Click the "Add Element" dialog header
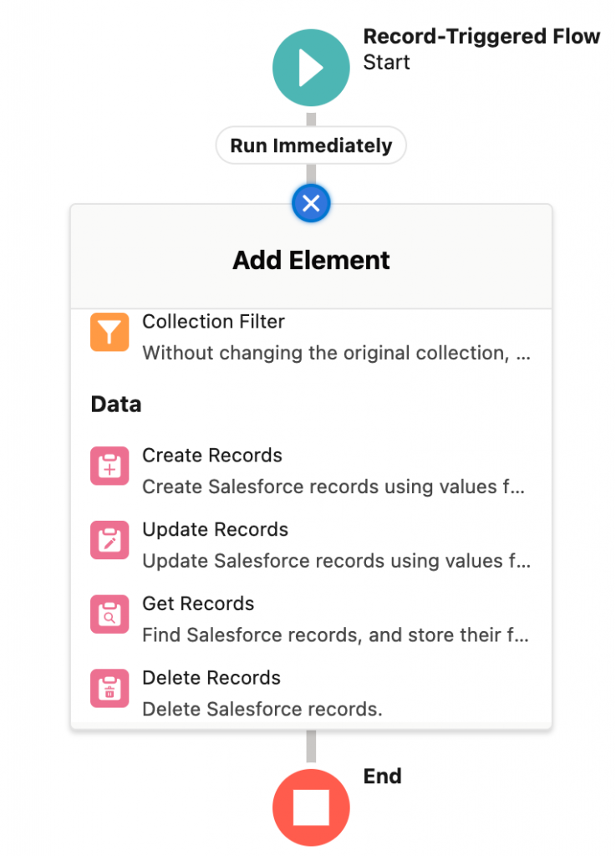Image resolution: width=616 pixels, height=856 pixels. click(x=311, y=260)
